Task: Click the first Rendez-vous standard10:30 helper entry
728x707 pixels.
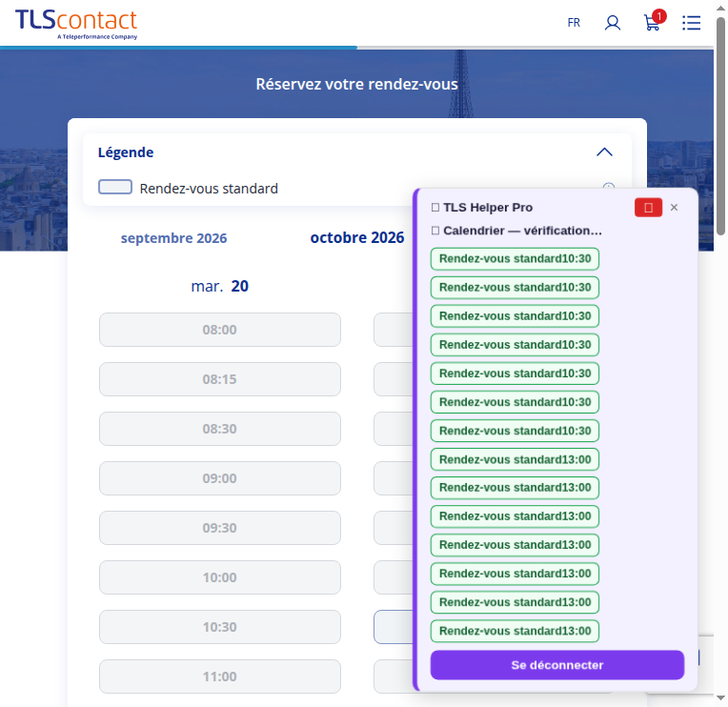Action: point(515,258)
